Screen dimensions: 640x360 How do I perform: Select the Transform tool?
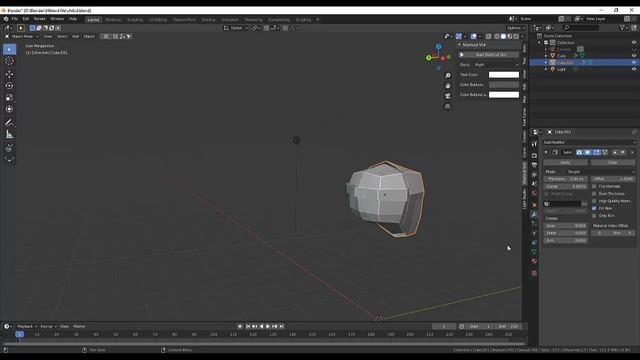coord(9,109)
